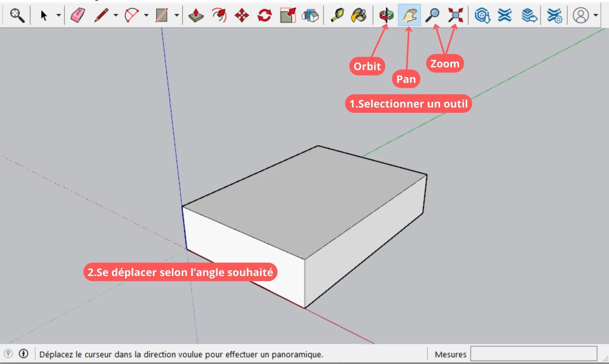Select the Rotate tool
Screen dimensions: 609x364
pos(265,15)
